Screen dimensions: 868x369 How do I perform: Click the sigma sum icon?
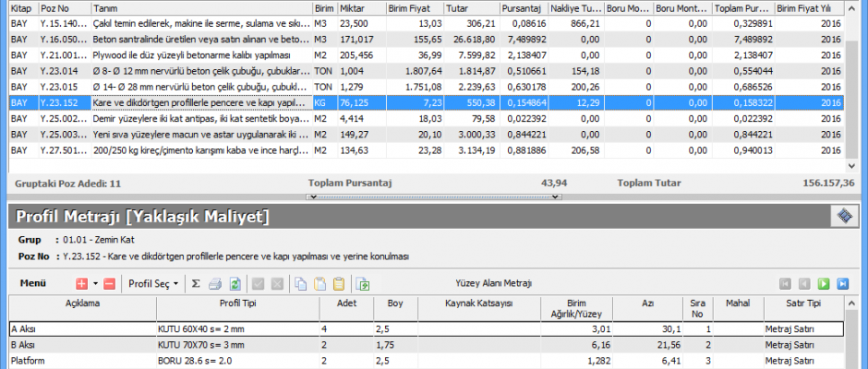(196, 284)
